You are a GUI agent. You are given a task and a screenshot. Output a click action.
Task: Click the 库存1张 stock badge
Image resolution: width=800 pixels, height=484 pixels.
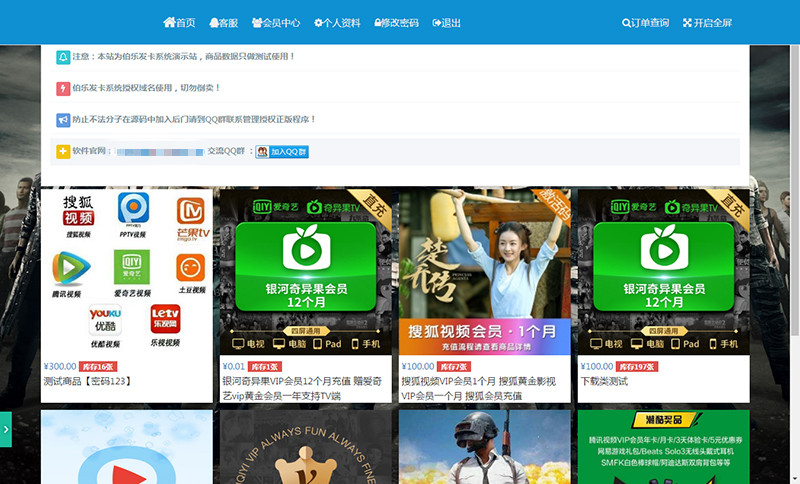tap(264, 367)
